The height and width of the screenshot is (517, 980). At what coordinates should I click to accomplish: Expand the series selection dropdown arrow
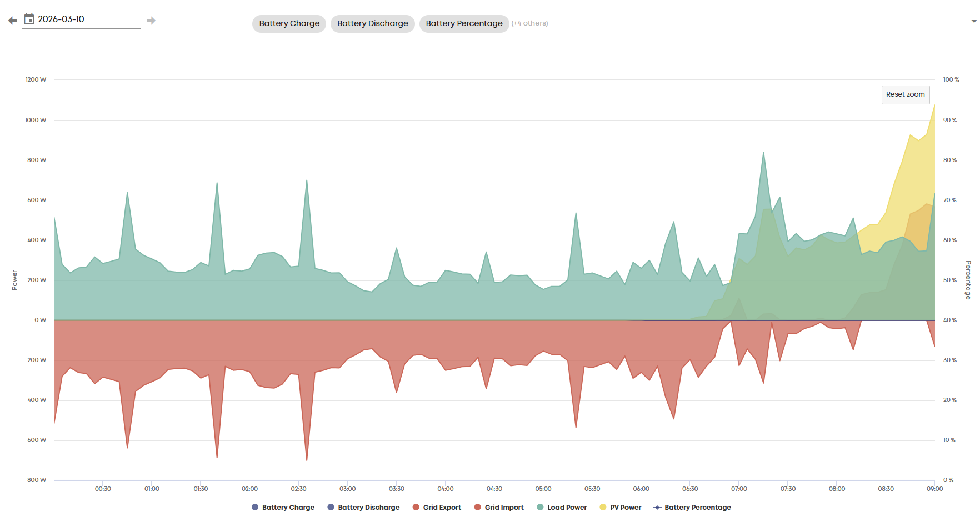(973, 22)
